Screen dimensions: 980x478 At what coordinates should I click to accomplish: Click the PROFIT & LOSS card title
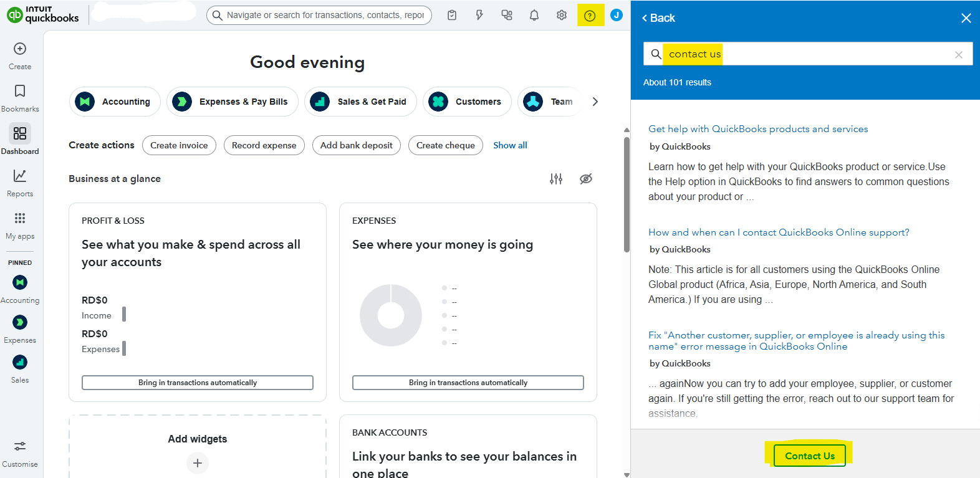pyautogui.click(x=113, y=221)
